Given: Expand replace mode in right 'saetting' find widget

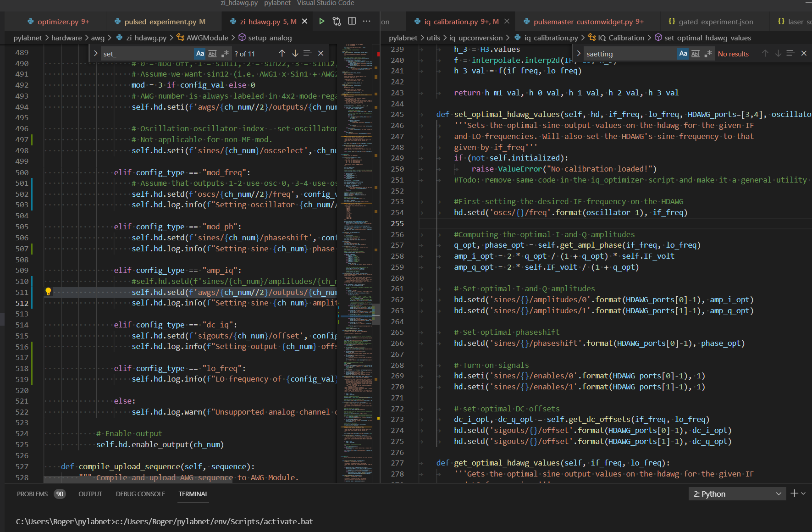Looking at the screenshot, I should pos(579,54).
